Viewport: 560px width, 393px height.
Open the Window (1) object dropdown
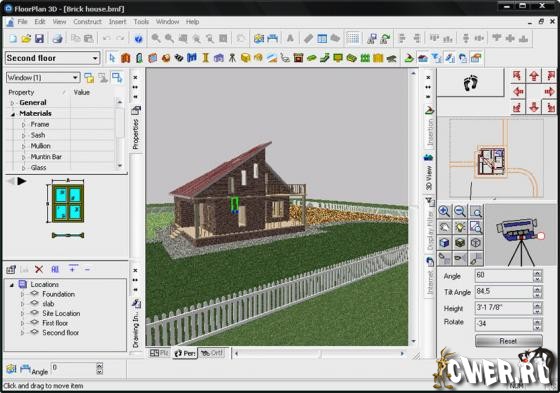42,78
